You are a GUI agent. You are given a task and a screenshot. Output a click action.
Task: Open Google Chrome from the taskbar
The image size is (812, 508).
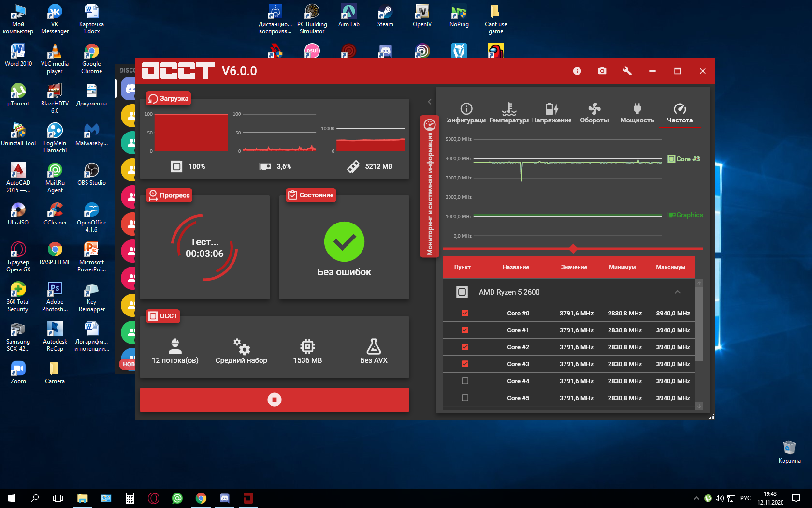pos(201,498)
